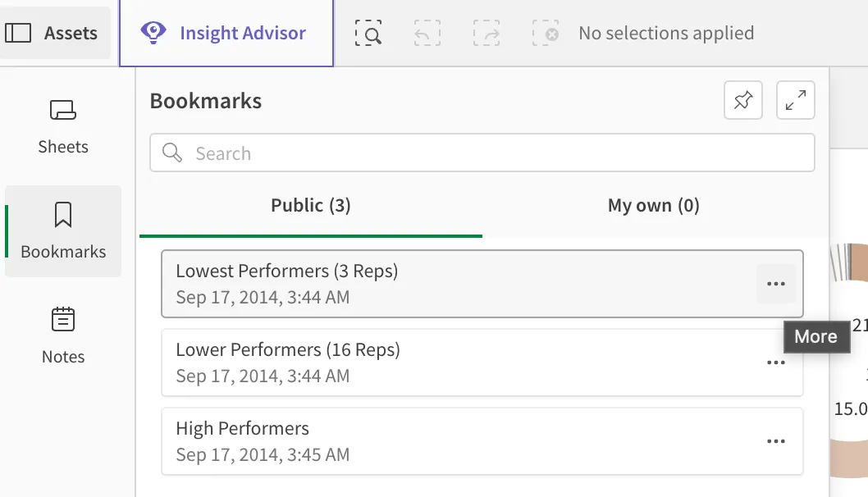Switch to the My own bookmarks tab
868x497 pixels.
coord(653,205)
